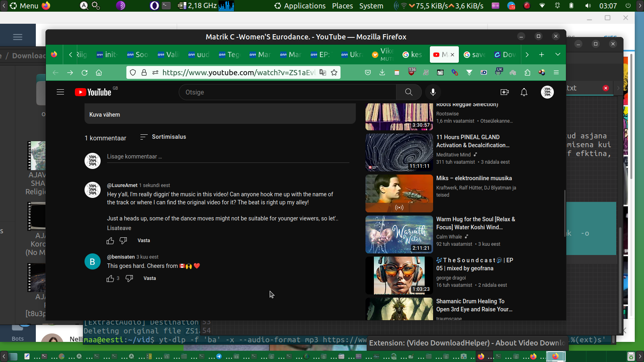Screen dimensions: 644x362
Task: Bookmark this page with star icon
Action: coord(334,72)
